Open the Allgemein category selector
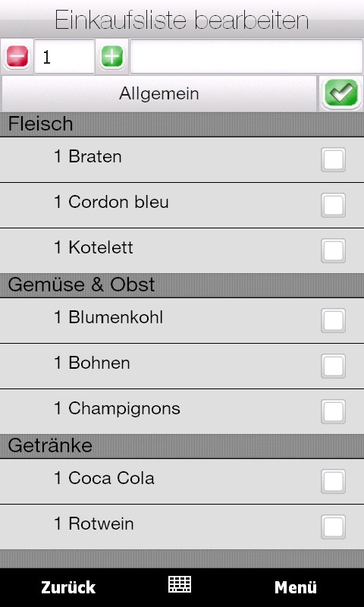 (159, 93)
